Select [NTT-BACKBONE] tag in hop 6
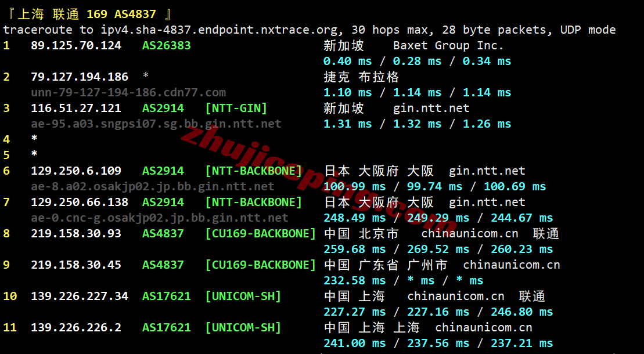Viewport: 644px width, 354px height. click(254, 171)
